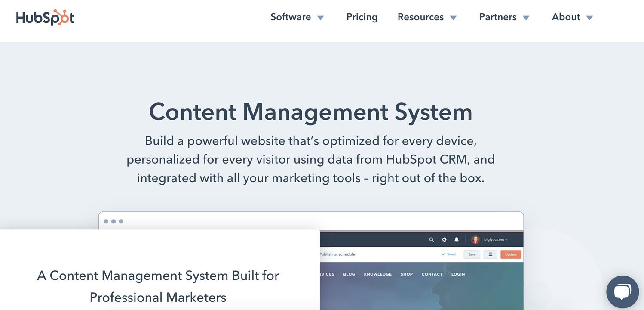644x310 pixels.
Task: Click the Save button in the editor
Action: click(x=472, y=254)
